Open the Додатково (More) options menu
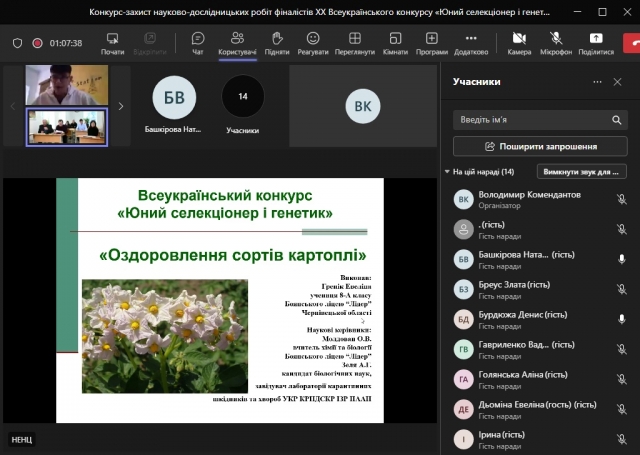The height and width of the screenshot is (455, 640). point(470,42)
